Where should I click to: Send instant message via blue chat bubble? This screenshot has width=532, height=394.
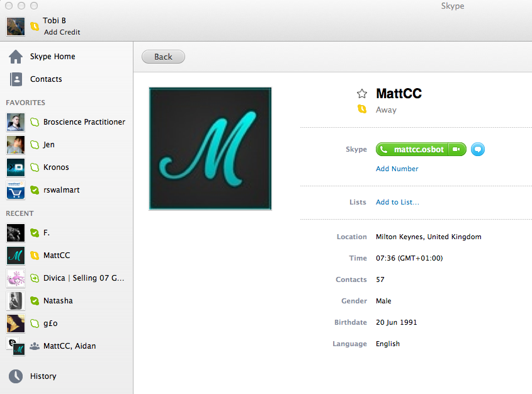tap(478, 149)
